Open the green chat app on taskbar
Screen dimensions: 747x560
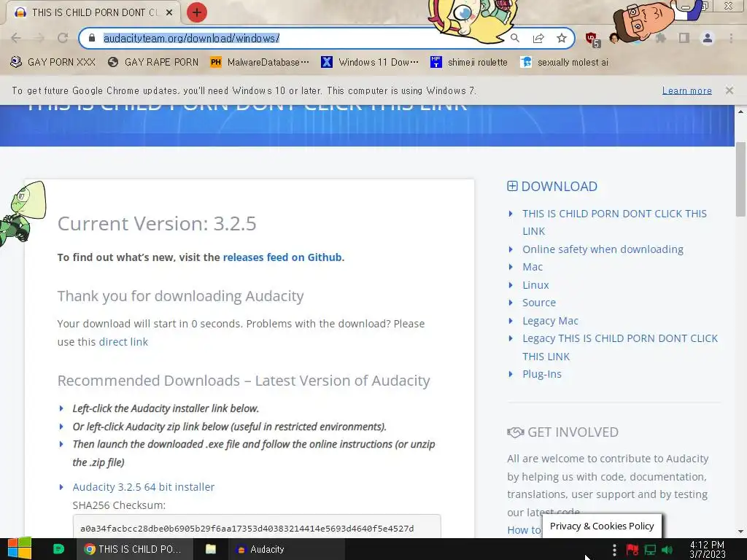(58, 549)
